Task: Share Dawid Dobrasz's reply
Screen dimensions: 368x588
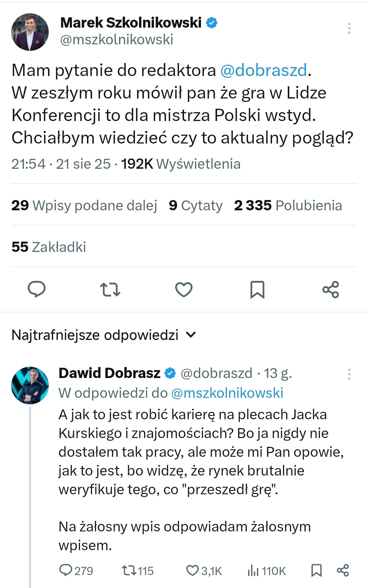Action: [342, 570]
